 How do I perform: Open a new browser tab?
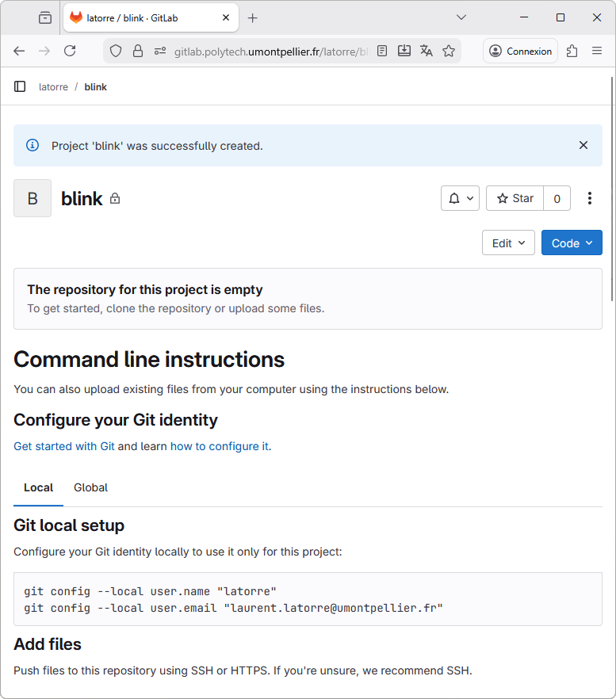pos(253,17)
